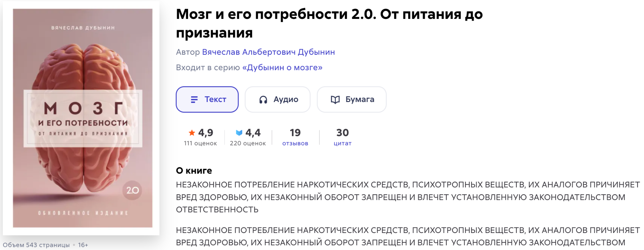Click the book title heading
The image size is (644, 250).
point(329,23)
